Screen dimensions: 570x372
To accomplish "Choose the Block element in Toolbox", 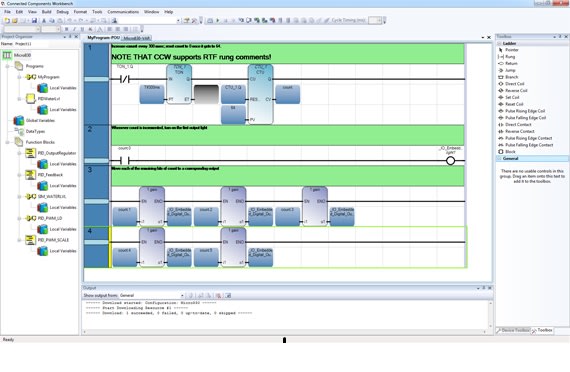I will pos(507,152).
